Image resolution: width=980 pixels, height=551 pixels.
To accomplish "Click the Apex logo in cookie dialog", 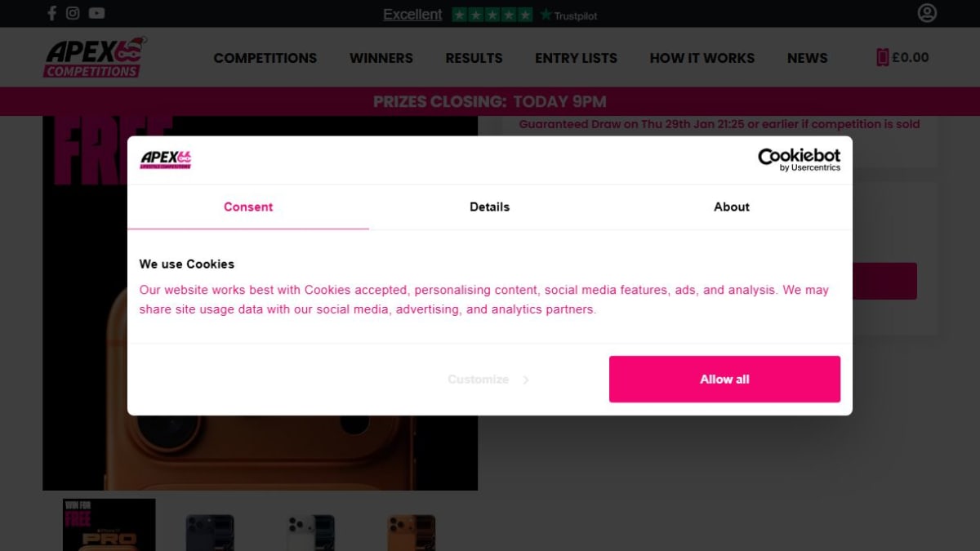I will 166,159.
